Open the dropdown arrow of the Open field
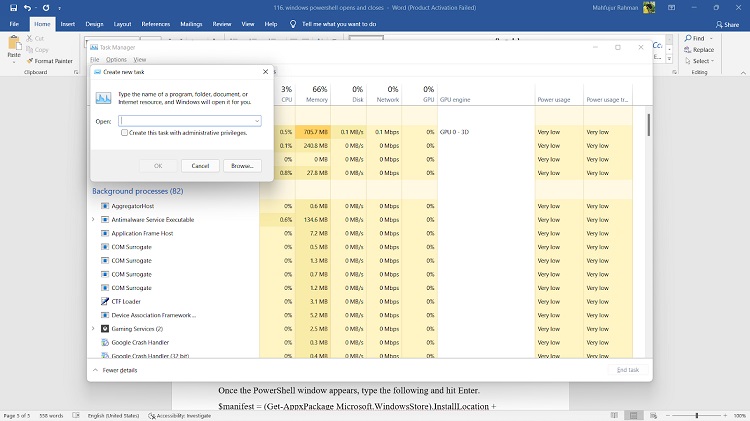750x421 pixels. (257, 121)
